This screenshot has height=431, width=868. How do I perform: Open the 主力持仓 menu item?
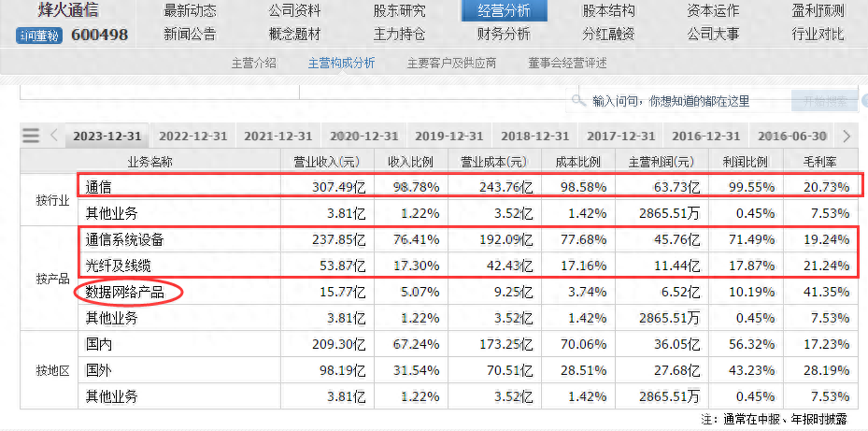click(x=400, y=35)
